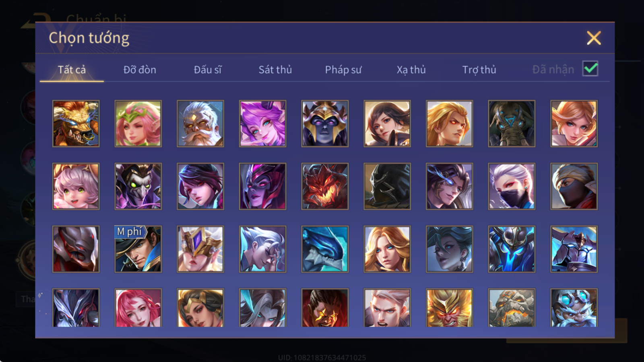Filter heroes by 'Xạ thủ' tab

coord(411,70)
